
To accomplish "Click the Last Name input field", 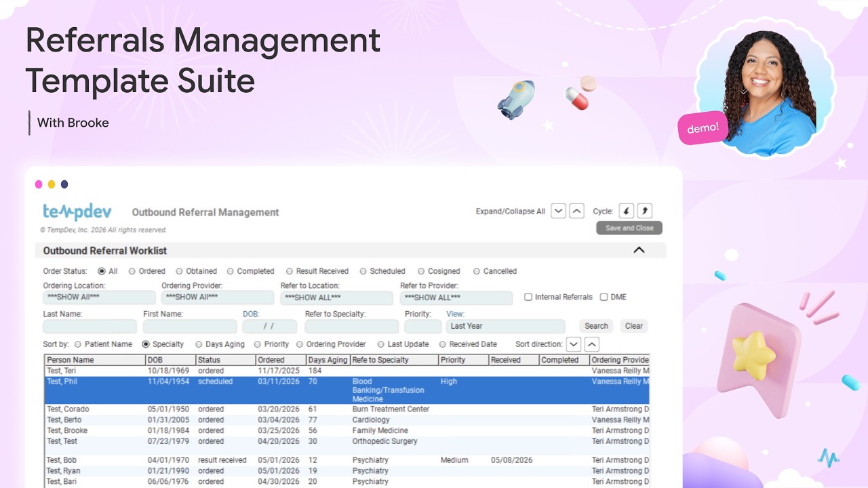I will click(90, 326).
